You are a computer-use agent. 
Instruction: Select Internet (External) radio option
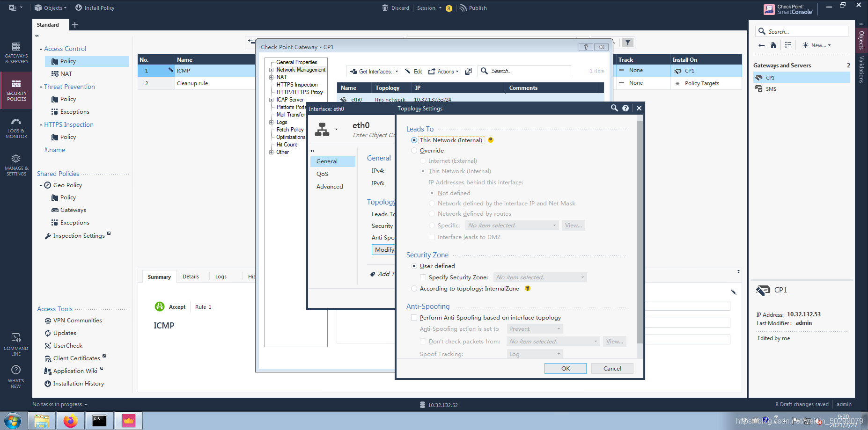pos(423,161)
